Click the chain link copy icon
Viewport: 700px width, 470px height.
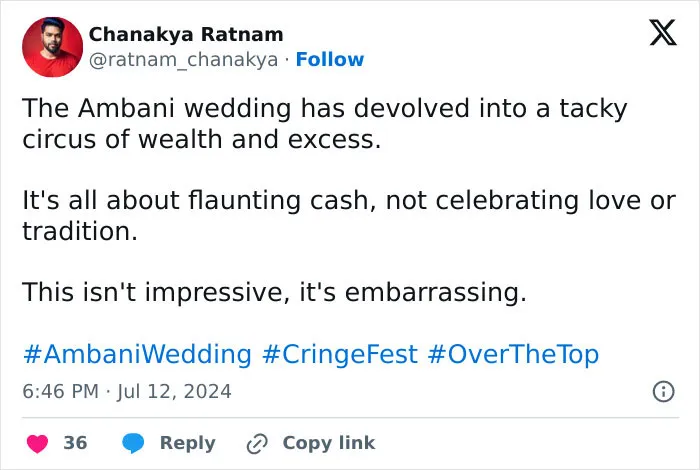pyautogui.click(x=257, y=443)
